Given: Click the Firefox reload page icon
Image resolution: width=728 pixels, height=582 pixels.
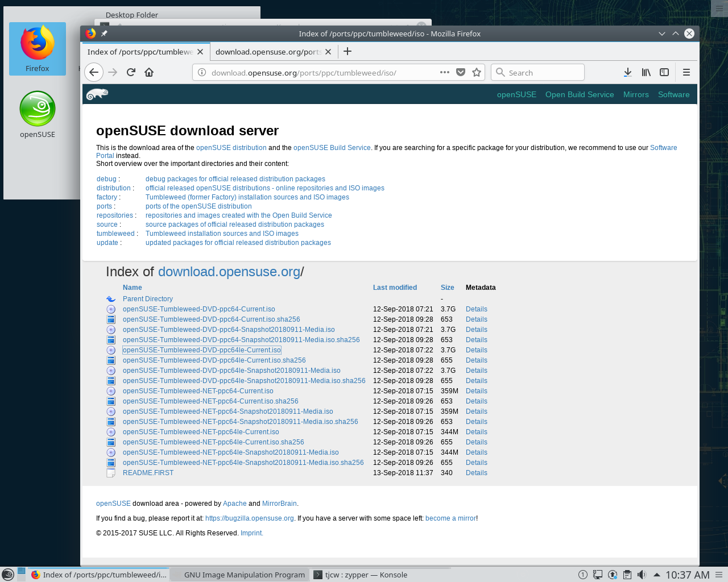Looking at the screenshot, I should (131, 72).
